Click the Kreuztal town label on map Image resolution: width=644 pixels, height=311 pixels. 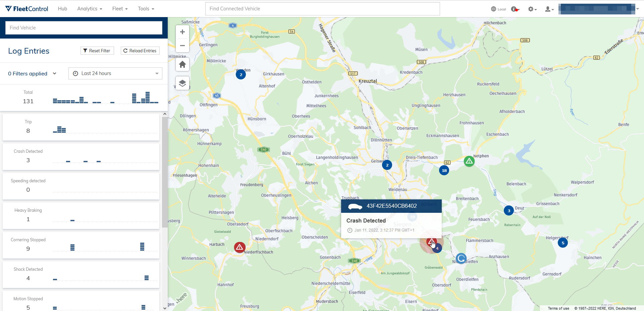coord(368,81)
